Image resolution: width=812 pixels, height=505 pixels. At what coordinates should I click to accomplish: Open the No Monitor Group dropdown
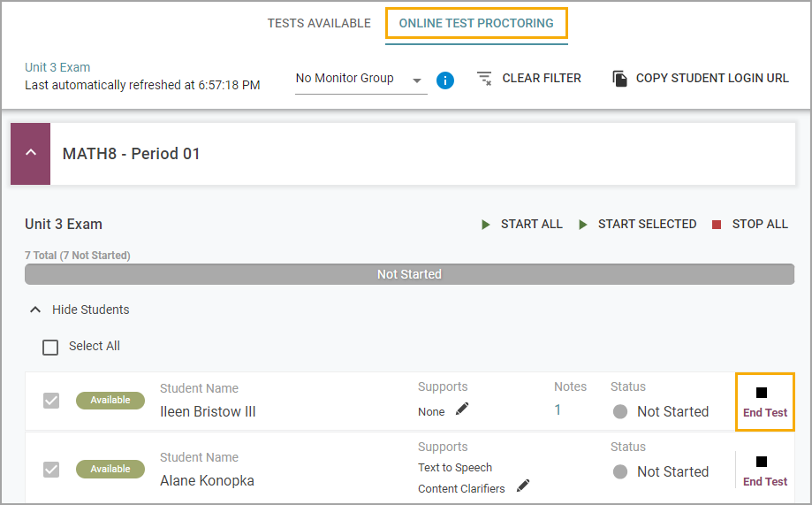360,79
